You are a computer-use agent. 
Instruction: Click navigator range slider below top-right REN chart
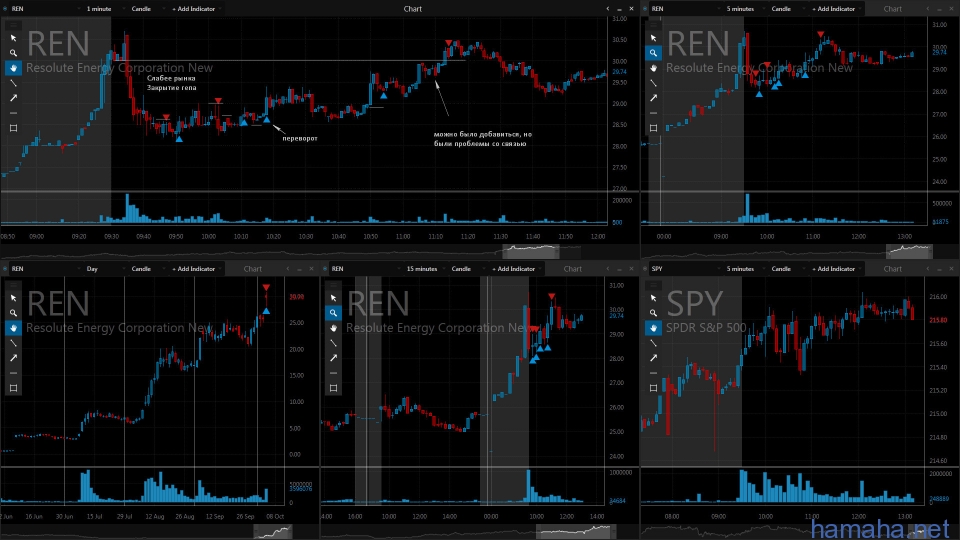pos(909,250)
